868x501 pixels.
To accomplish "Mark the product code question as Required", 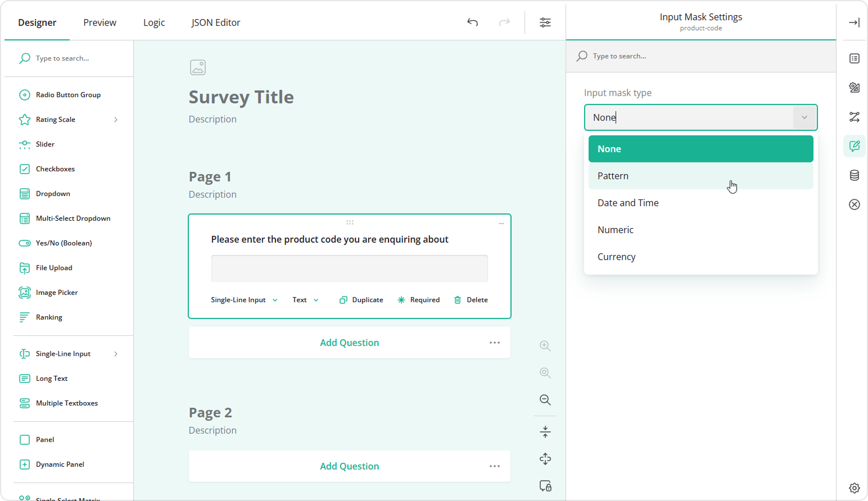I will click(418, 299).
